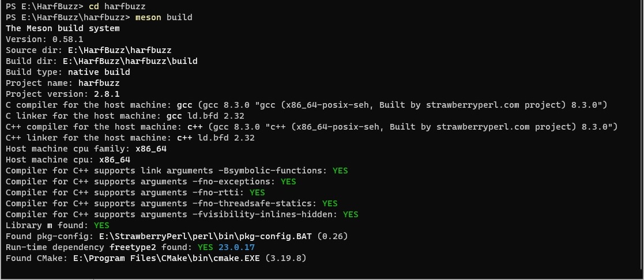Click the green YES after -fno-rtti
644x280 pixels.
pos(257,192)
